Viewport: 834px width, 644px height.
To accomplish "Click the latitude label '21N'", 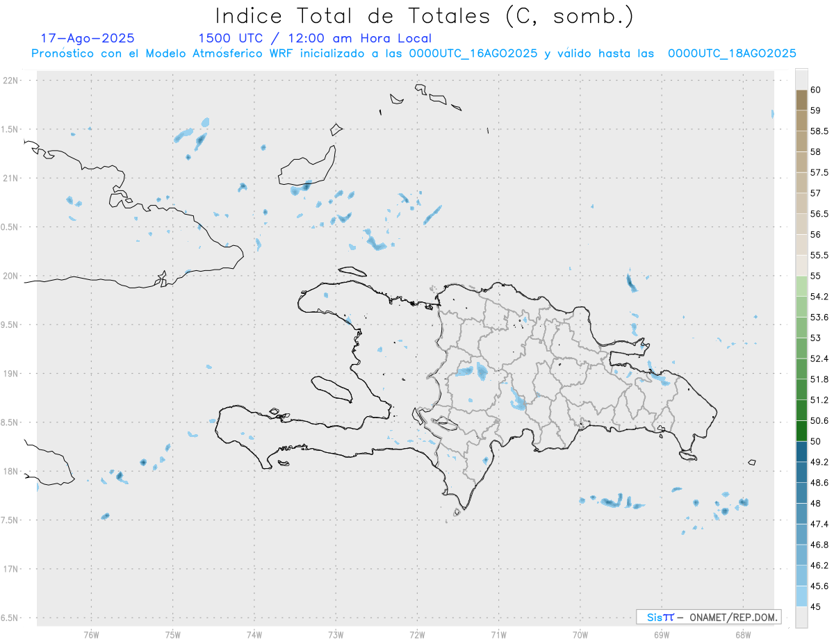I will 12,179.
